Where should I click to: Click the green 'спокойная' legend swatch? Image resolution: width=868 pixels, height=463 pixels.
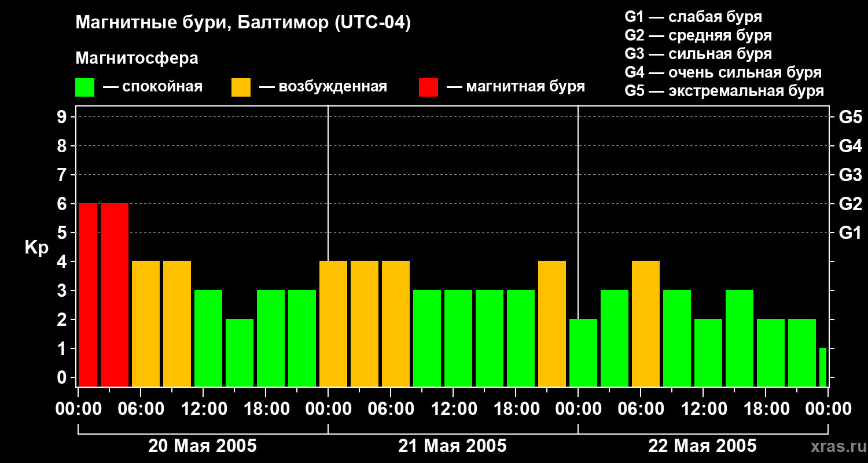click(x=84, y=87)
